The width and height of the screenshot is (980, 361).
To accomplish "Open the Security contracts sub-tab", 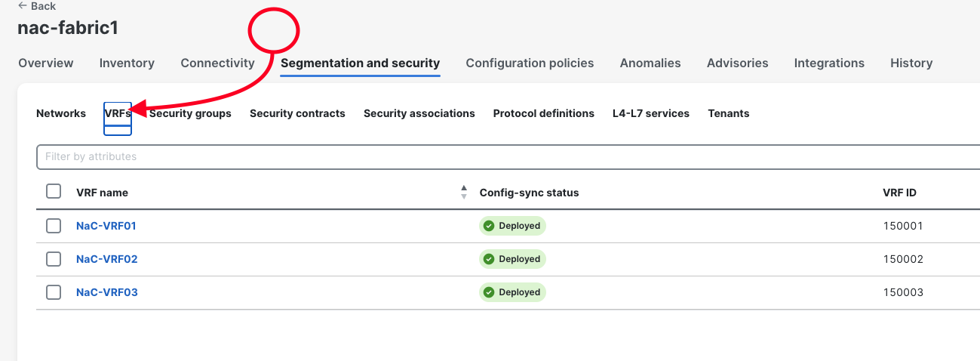I will tap(297, 113).
